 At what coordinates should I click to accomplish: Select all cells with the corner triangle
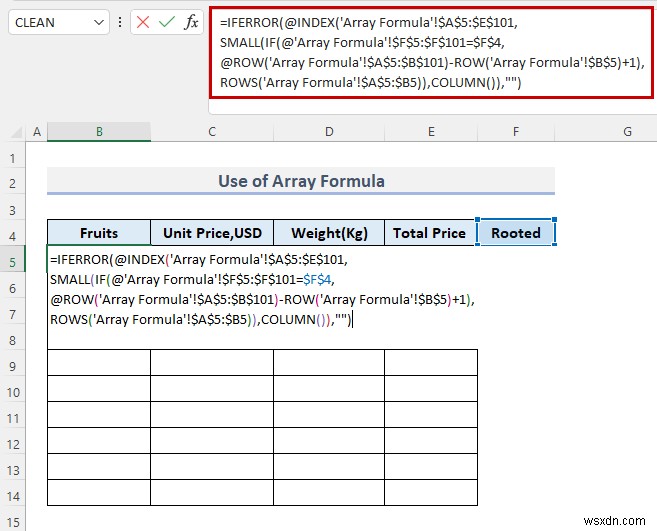(15, 132)
